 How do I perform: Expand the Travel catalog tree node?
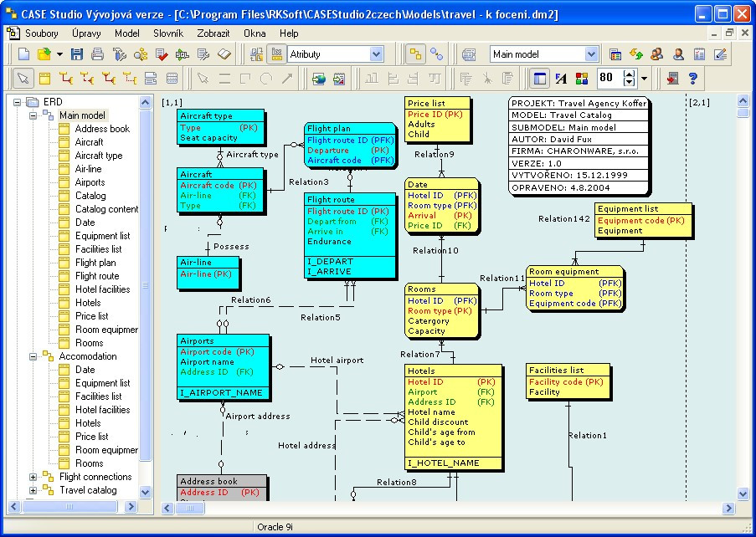(33, 491)
